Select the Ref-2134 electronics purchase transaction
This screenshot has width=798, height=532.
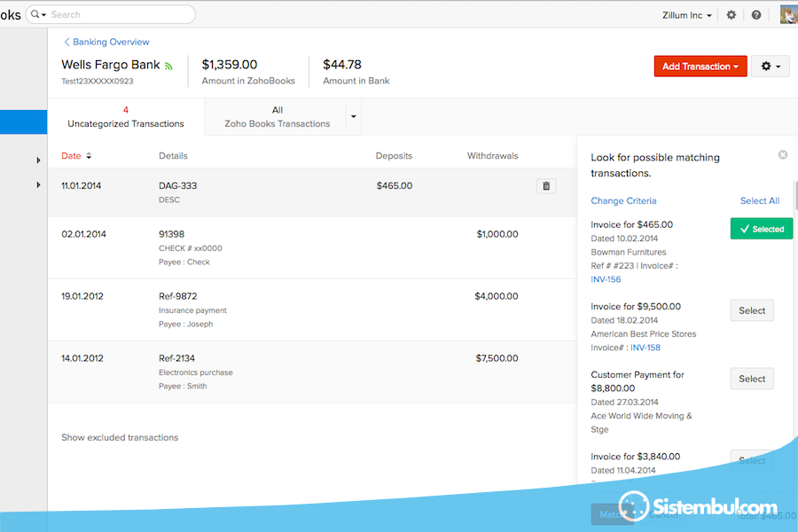tap(312, 372)
